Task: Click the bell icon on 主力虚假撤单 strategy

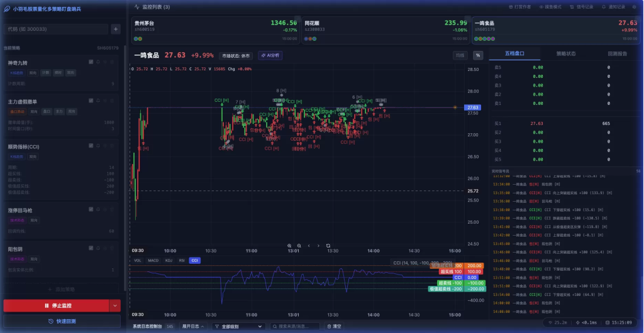Action: [97, 101]
